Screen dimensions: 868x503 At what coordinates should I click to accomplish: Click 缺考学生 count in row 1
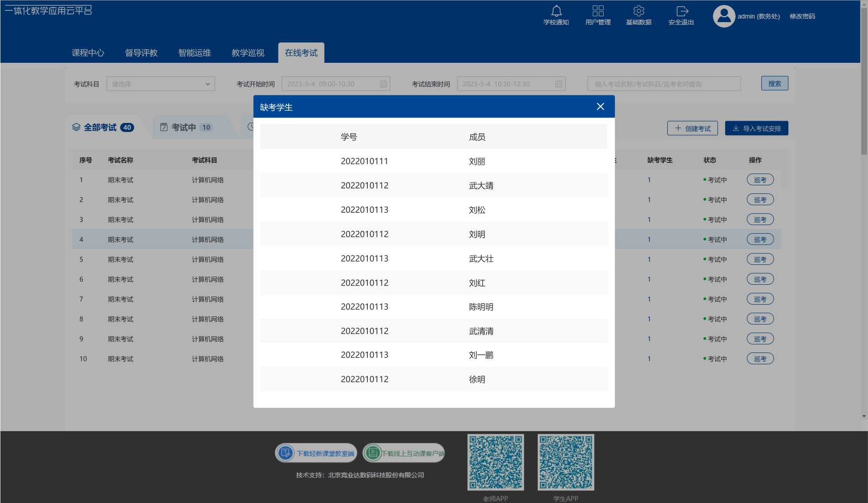click(649, 180)
